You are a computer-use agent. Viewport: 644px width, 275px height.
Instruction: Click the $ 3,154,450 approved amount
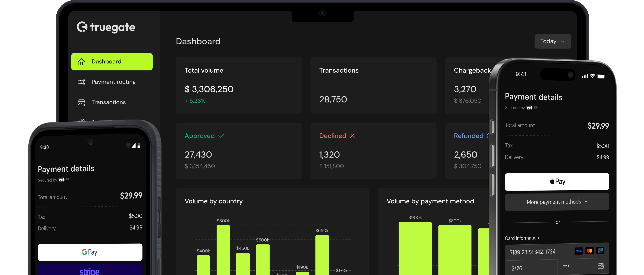point(200,166)
